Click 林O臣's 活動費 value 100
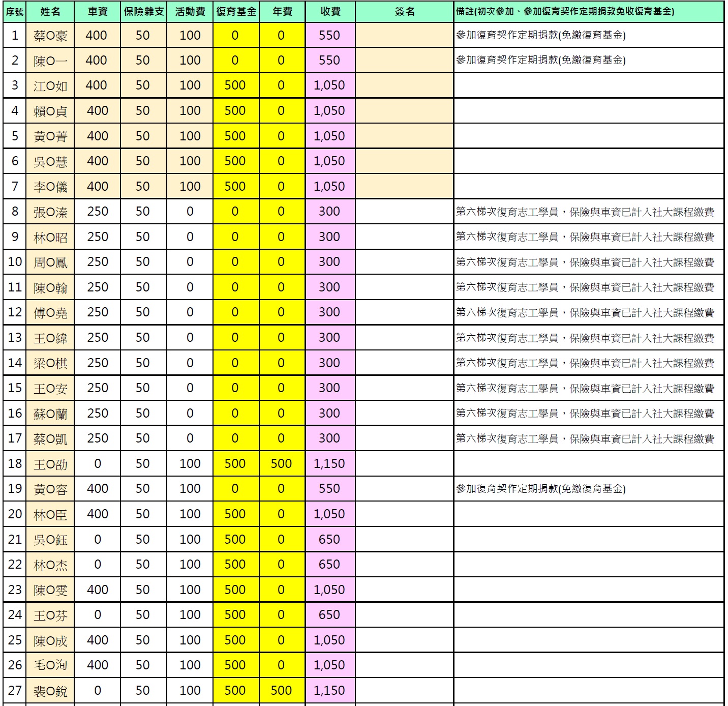Image resolution: width=728 pixels, height=706 pixels. (190, 514)
